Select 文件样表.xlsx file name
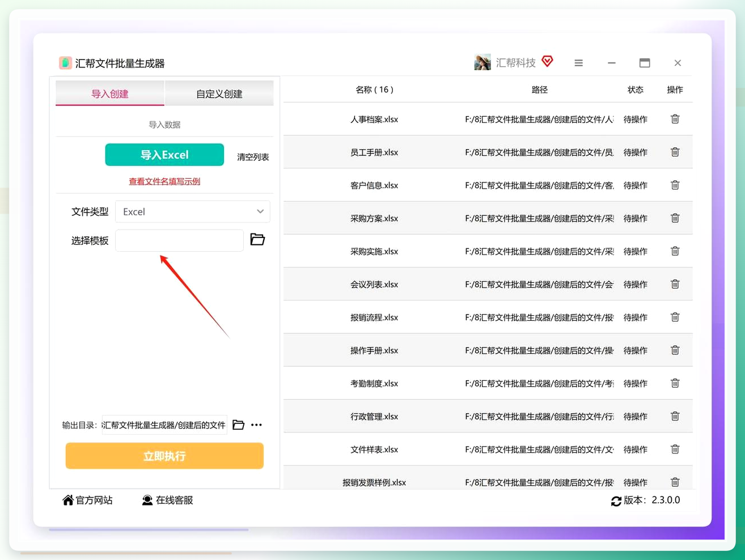Viewport: 745px width, 560px height. [x=374, y=449]
